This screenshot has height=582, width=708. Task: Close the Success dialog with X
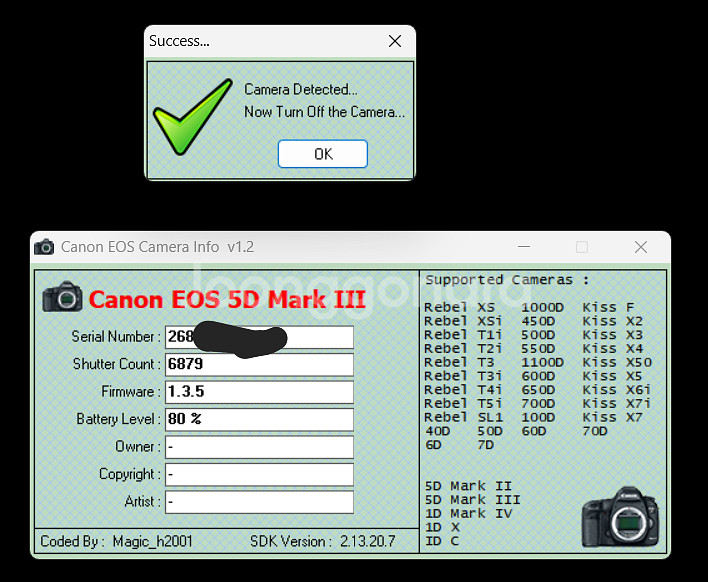(x=395, y=41)
